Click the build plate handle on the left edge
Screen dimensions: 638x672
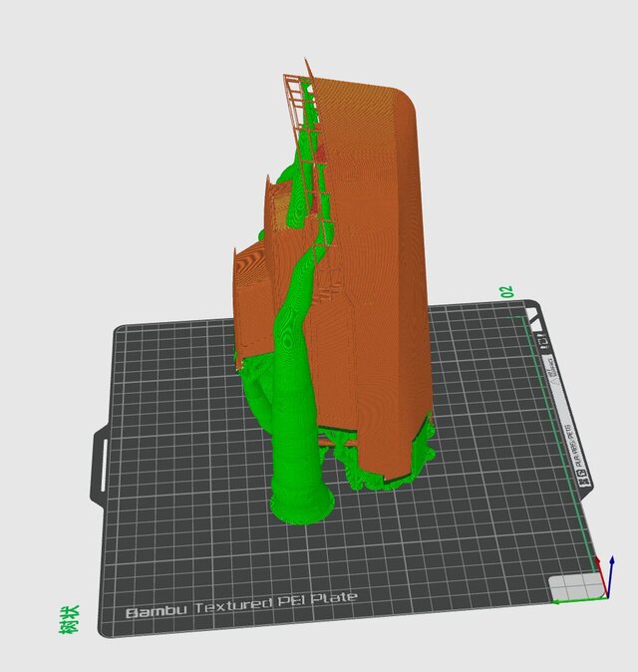(99, 462)
